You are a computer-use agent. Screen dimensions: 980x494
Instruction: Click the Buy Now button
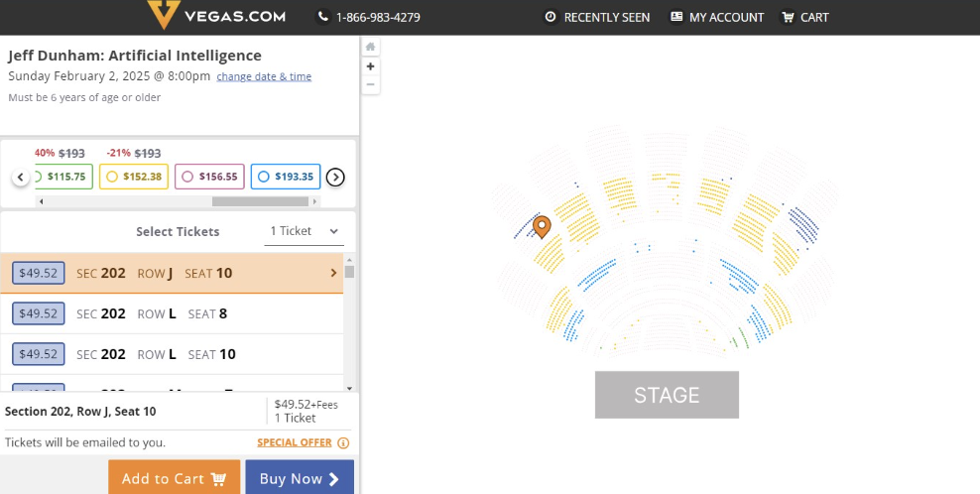300,478
